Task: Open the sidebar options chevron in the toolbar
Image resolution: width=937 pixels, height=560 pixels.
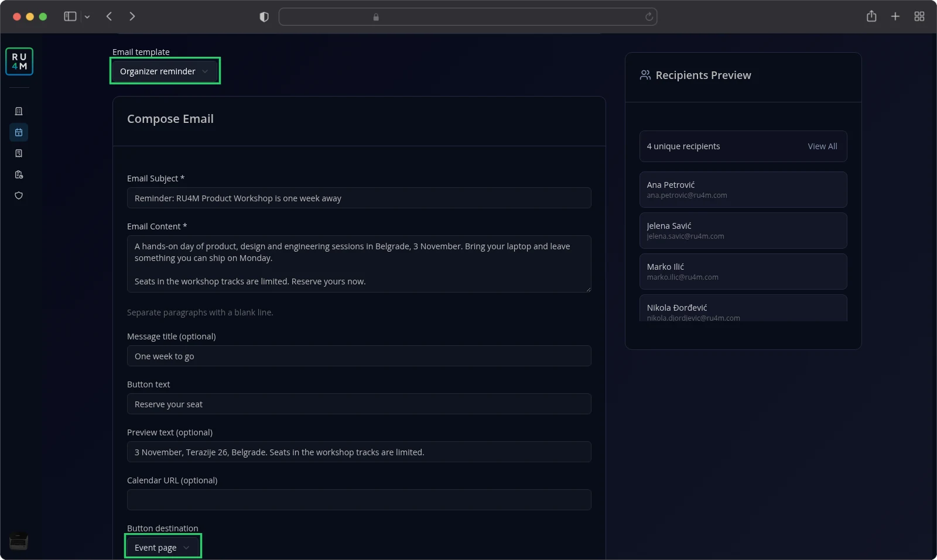Action: [87, 17]
